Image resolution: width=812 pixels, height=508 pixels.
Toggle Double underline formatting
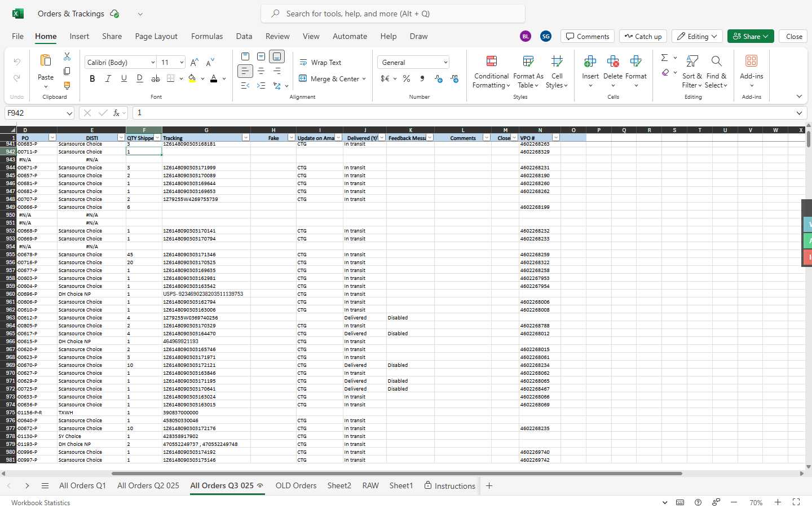(x=140, y=78)
